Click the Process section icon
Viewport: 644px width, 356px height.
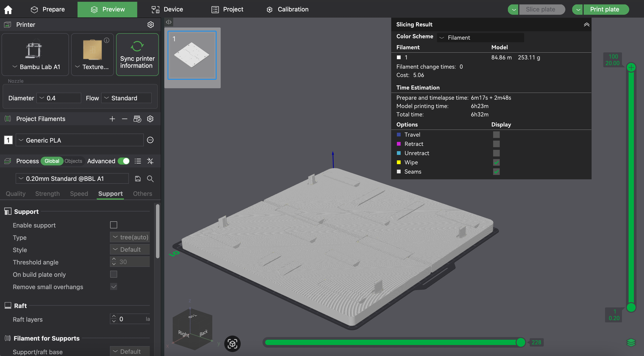click(8, 161)
